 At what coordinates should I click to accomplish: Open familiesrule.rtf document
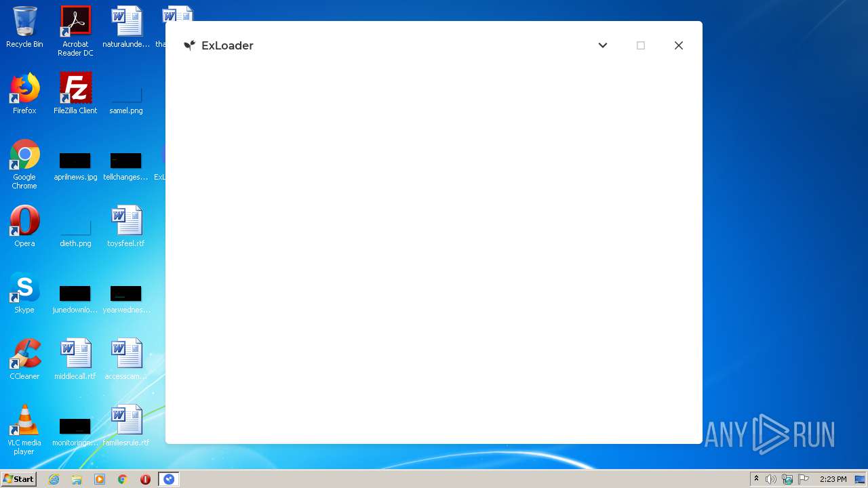tap(126, 426)
